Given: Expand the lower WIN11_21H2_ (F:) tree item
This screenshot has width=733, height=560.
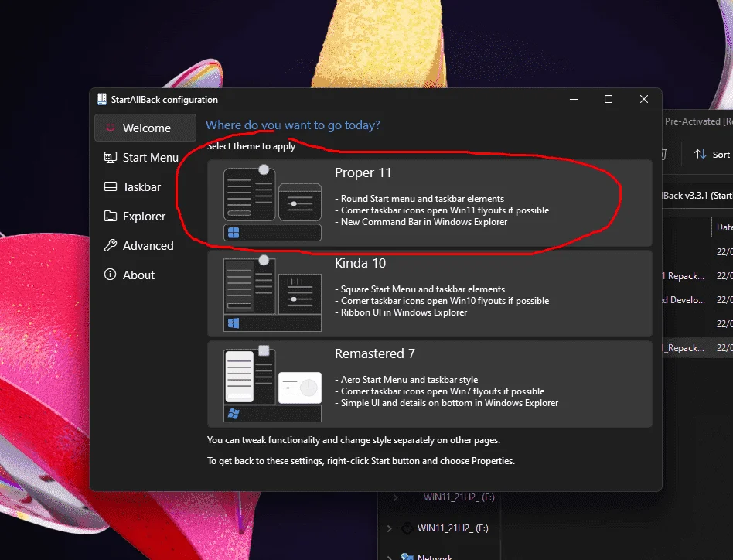Looking at the screenshot, I should pyautogui.click(x=390, y=528).
